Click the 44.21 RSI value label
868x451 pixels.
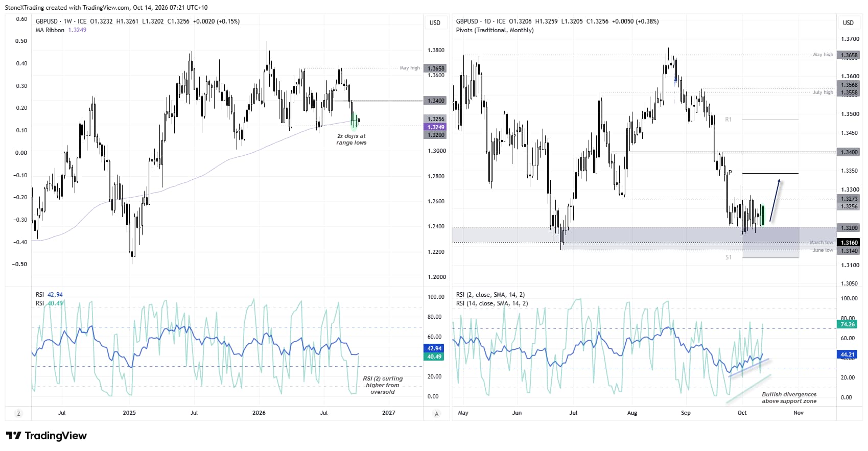848,354
